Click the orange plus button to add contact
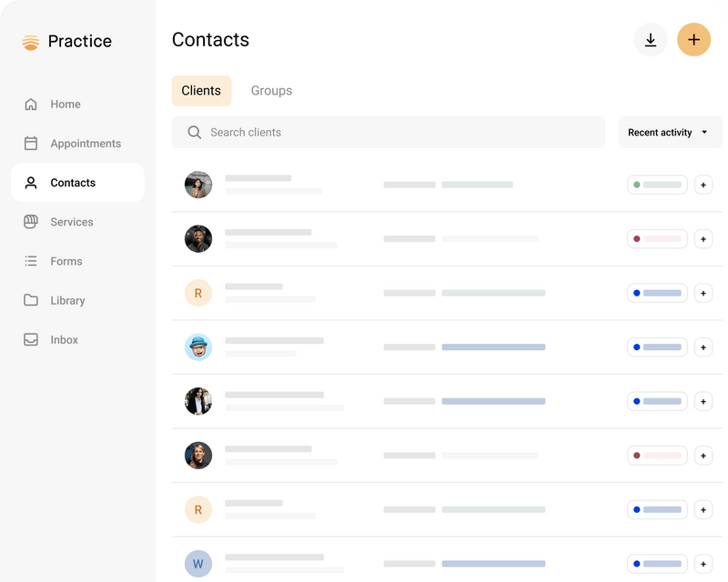This screenshot has width=728, height=582. (693, 40)
